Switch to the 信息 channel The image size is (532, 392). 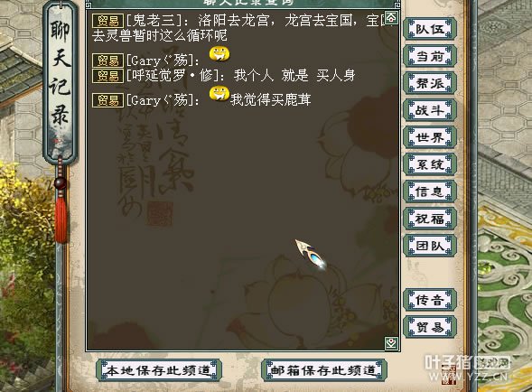(x=430, y=191)
